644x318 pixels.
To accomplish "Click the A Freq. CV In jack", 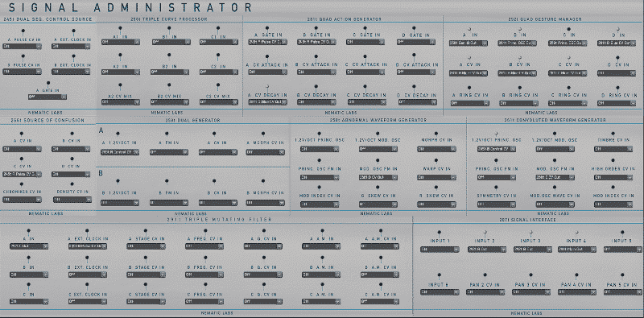I will tap(205, 231).
